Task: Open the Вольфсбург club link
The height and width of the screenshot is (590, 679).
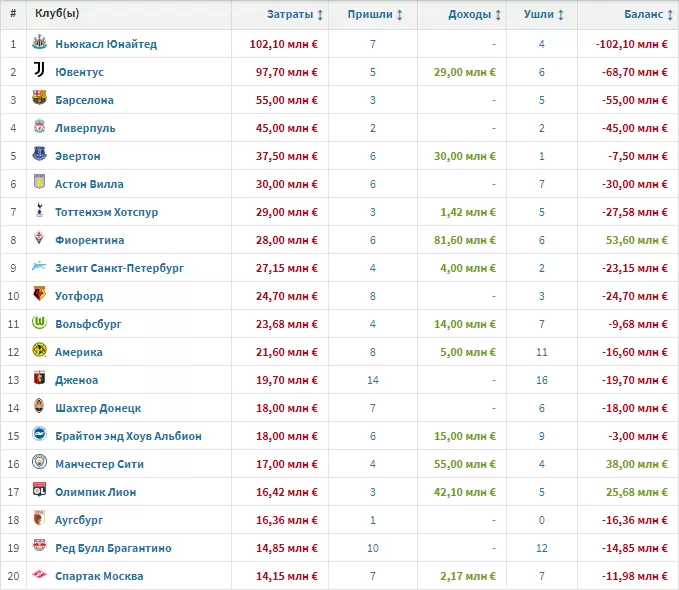Action: pos(88,324)
